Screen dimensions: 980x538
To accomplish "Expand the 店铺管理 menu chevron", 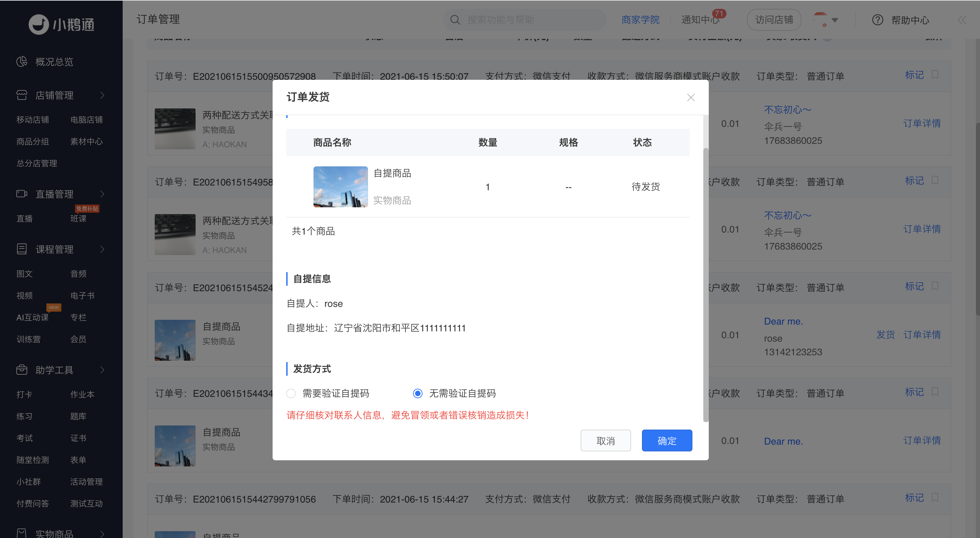I will (x=102, y=95).
